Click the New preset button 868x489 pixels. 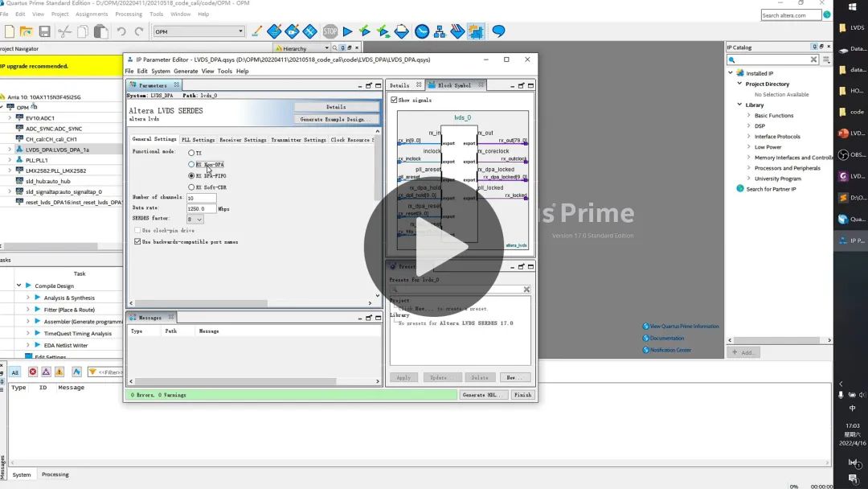514,378
